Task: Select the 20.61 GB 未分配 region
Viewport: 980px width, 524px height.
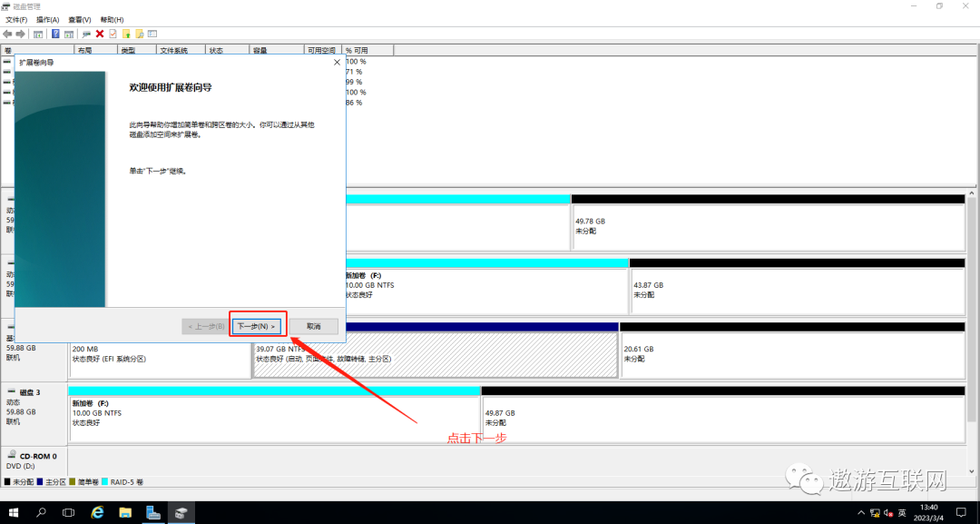Action: pos(792,354)
